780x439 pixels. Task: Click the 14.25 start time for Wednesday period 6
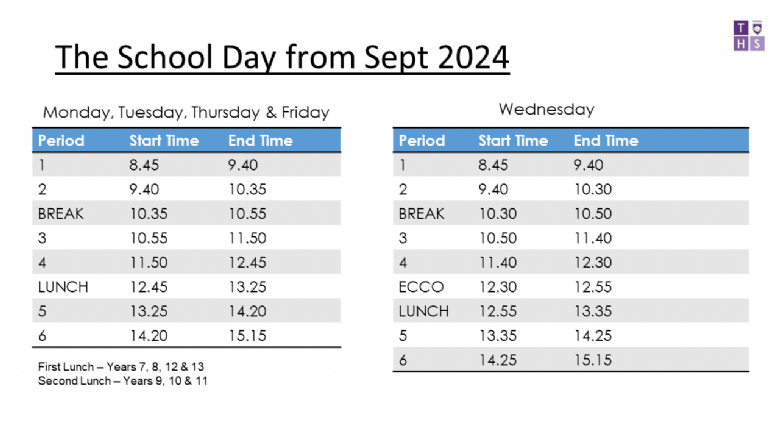pos(497,360)
